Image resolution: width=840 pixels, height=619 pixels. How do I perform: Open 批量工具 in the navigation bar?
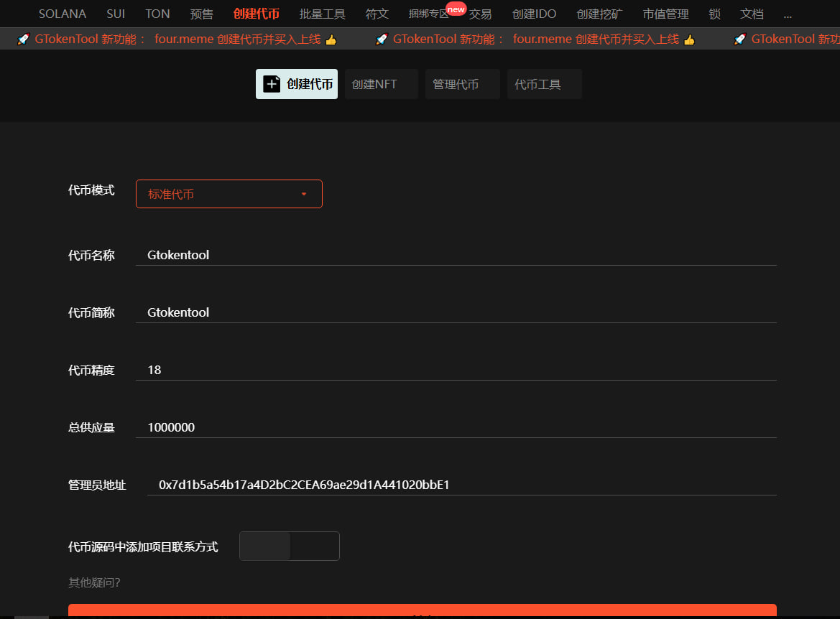[x=322, y=14]
